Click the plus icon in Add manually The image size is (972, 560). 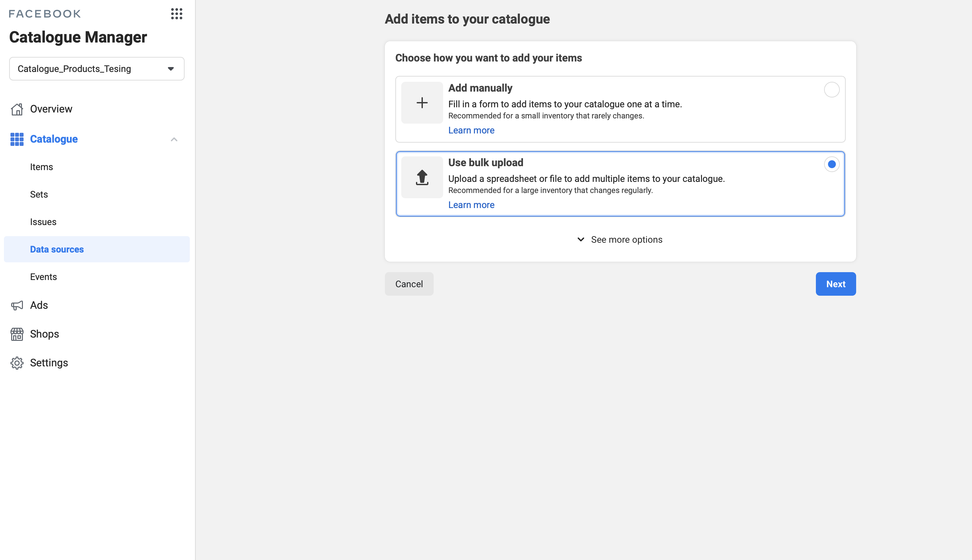click(422, 102)
